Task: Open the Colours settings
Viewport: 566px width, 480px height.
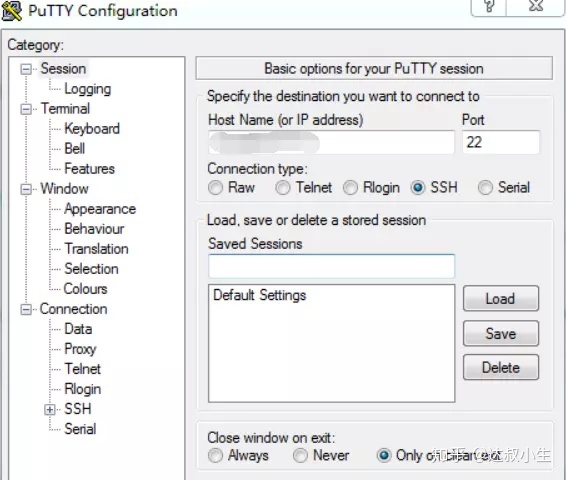Action: (85, 289)
